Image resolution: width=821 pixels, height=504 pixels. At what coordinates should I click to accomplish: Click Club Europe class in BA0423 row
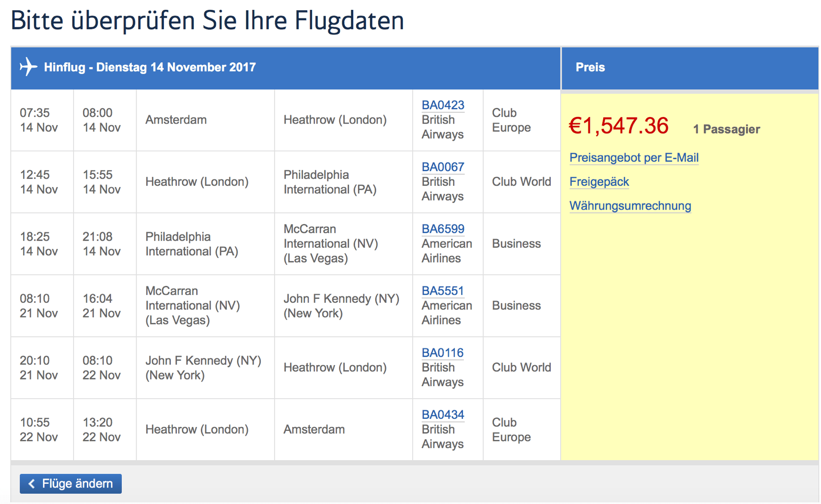[x=511, y=120]
